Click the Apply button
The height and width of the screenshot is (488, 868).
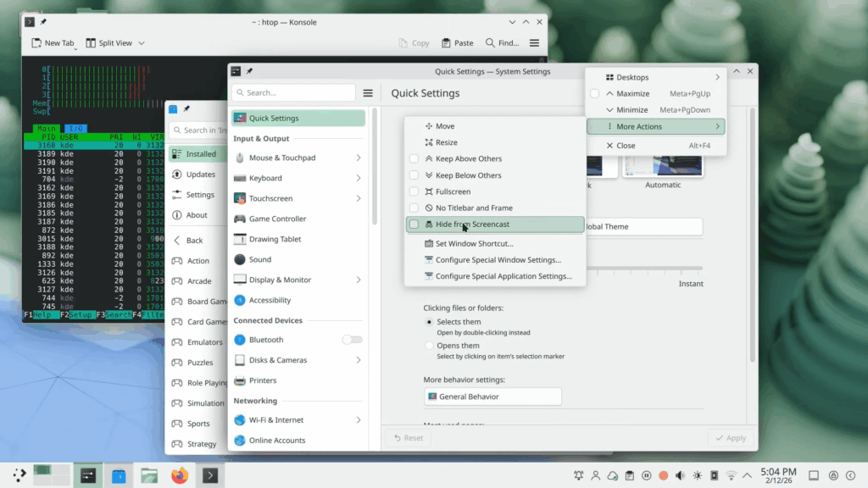point(731,438)
